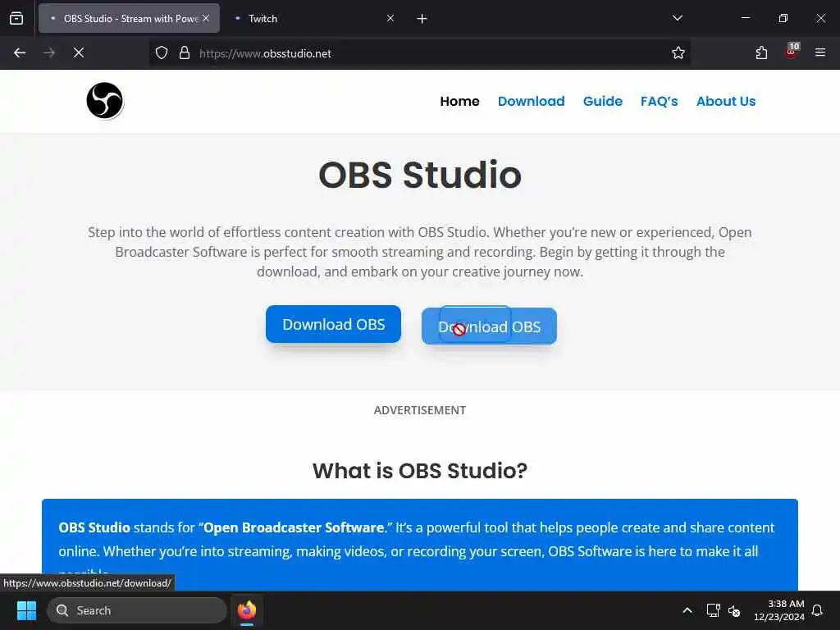Open the notifications bell icon
840x630 pixels.
[818, 610]
